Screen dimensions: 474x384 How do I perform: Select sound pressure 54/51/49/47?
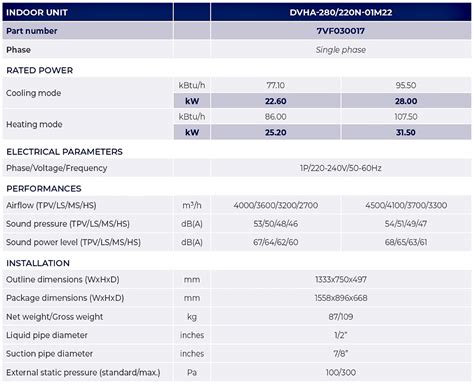[406, 224]
